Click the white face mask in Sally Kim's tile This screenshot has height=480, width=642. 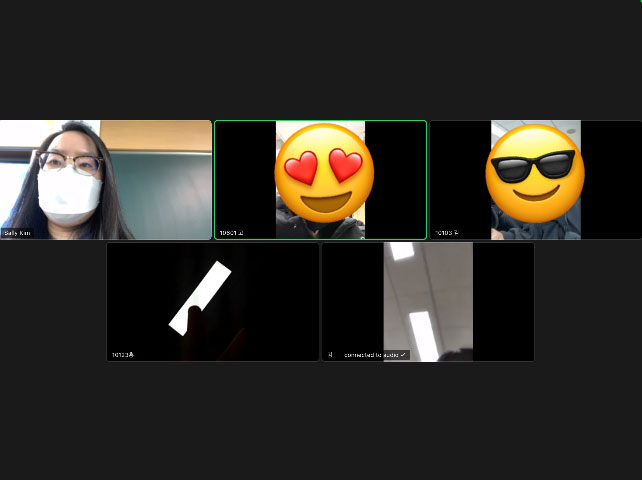68,195
